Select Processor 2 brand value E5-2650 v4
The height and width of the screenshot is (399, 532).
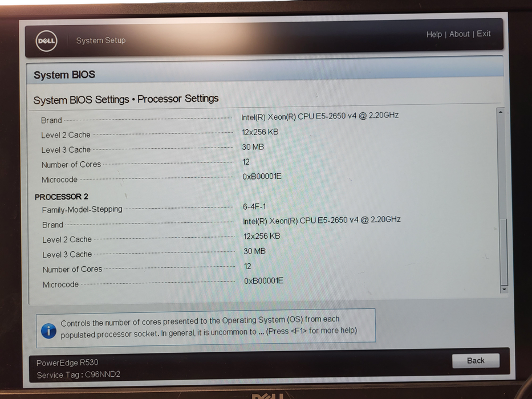tap(322, 220)
